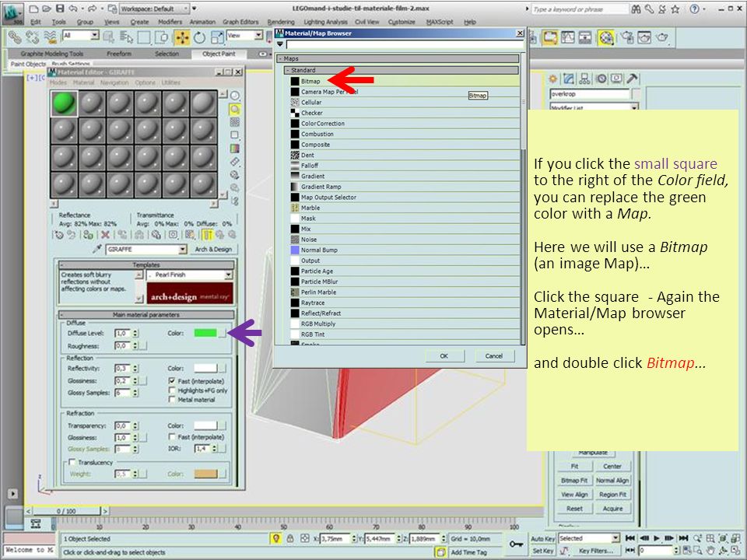Click the tan Translucency Color swatch

point(205,474)
